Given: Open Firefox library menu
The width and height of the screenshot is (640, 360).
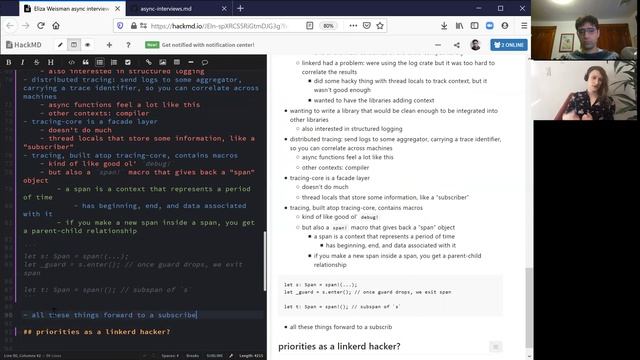Looking at the screenshot, I should point(460,26).
